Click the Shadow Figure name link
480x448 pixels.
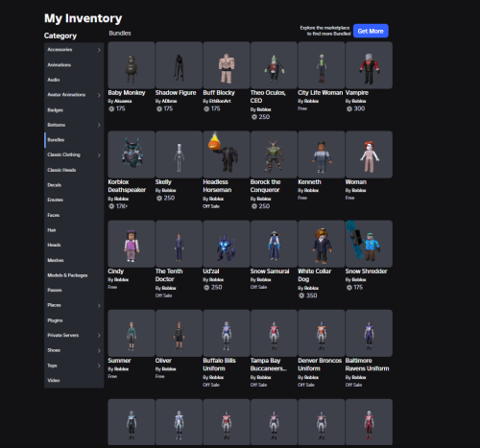[x=176, y=93]
